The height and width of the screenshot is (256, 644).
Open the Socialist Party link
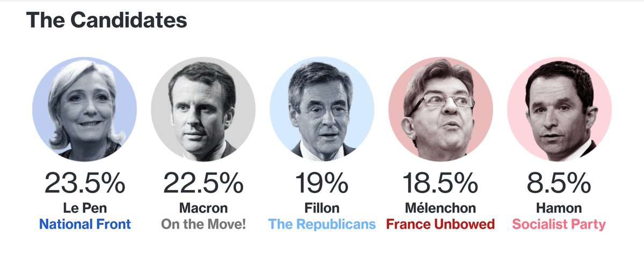pos(559,224)
